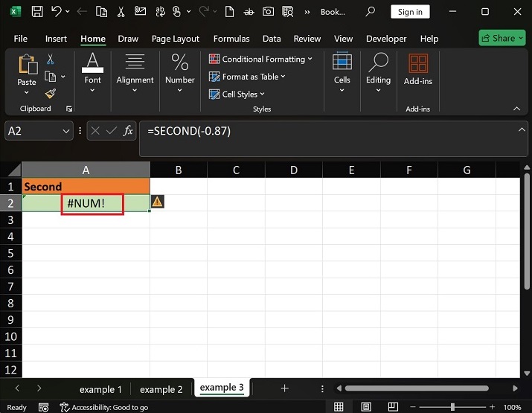The height and width of the screenshot is (413, 532).
Task: Click zoom out minus button
Action: click(x=413, y=407)
